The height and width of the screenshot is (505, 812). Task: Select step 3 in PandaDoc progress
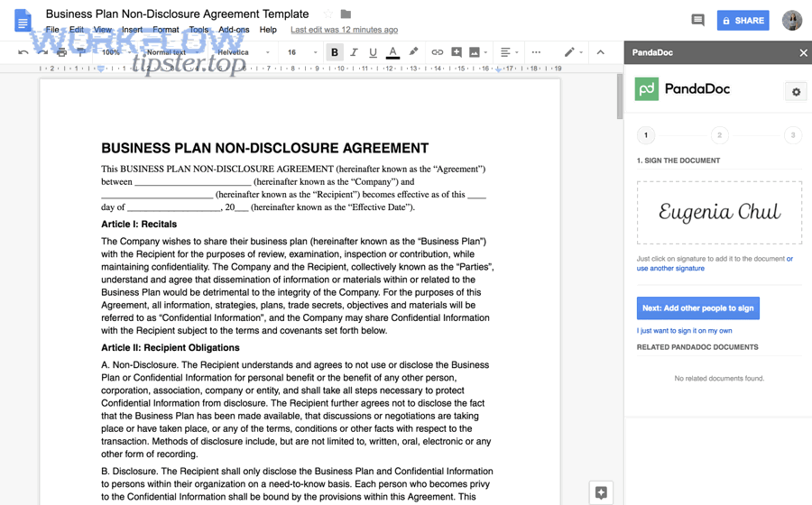pos(793,135)
